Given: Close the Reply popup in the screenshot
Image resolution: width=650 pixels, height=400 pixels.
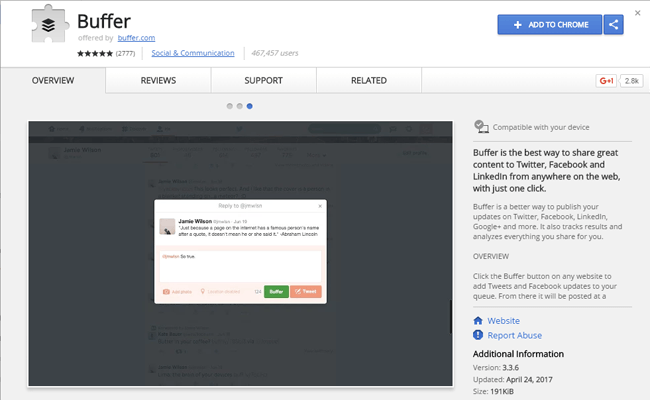Looking at the screenshot, I should (x=320, y=206).
